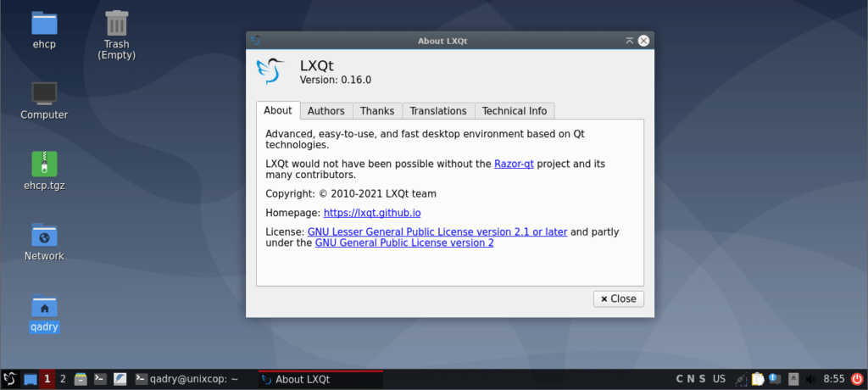
Task: Open the notification alert tray icon
Action: [775, 380]
